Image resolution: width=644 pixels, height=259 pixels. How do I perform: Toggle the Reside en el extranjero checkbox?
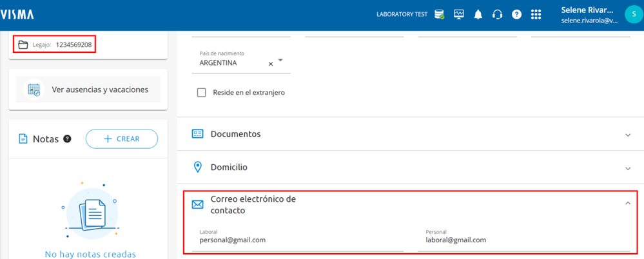point(202,93)
